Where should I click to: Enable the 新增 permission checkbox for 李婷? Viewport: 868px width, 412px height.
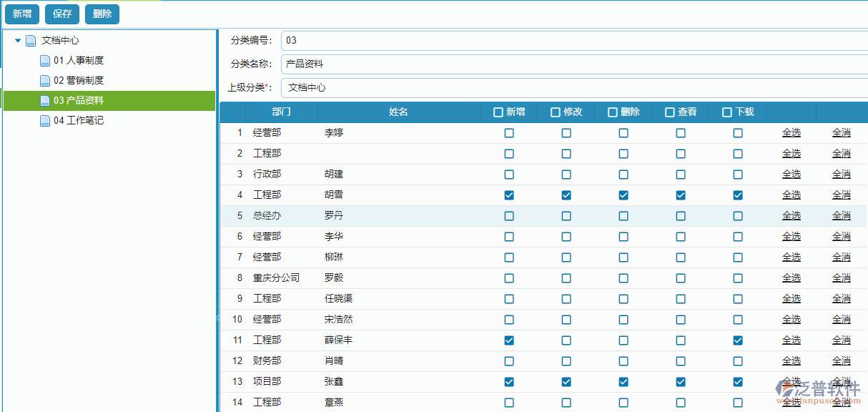click(508, 132)
